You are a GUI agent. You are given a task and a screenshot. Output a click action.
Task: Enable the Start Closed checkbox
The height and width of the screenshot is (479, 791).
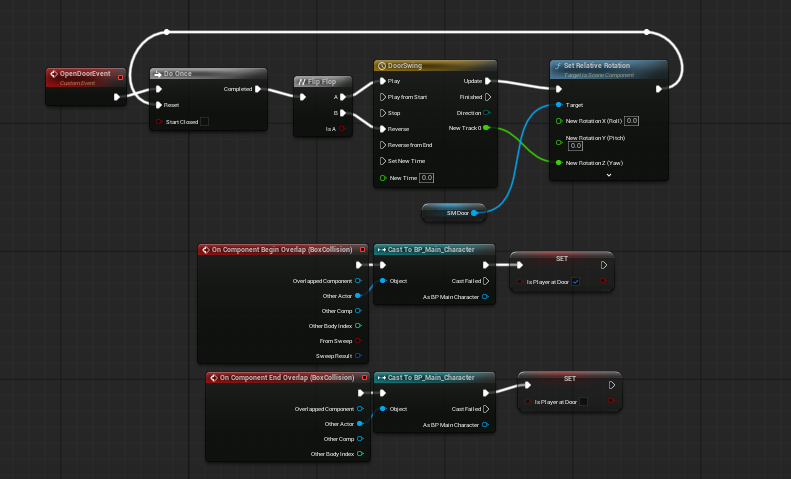click(205, 122)
